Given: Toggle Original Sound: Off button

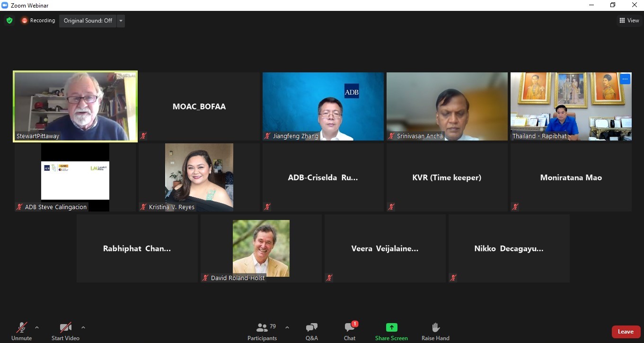Looking at the screenshot, I should [x=88, y=20].
